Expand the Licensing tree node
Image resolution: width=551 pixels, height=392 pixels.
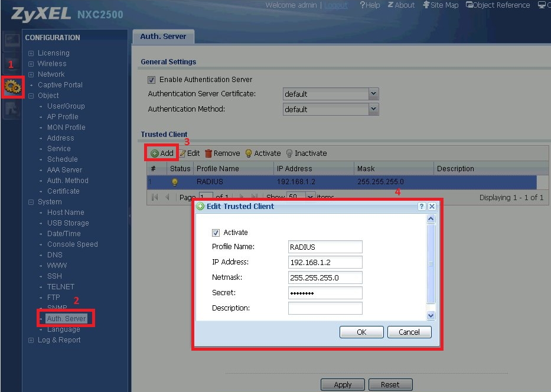click(x=31, y=53)
